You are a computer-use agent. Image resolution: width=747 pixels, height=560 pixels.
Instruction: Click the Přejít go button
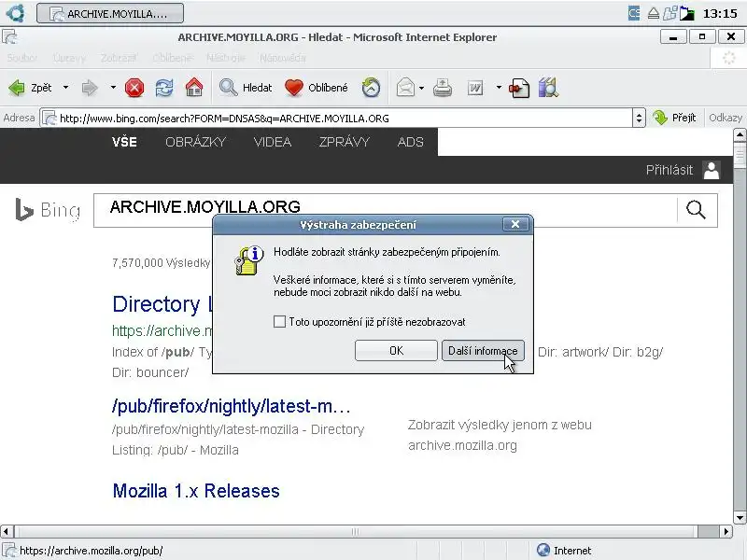(674, 118)
